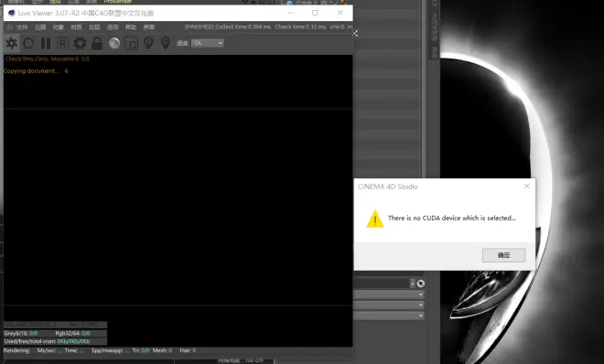
Task: Click the yellow warning triangle icon
Action: (x=375, y=219)
